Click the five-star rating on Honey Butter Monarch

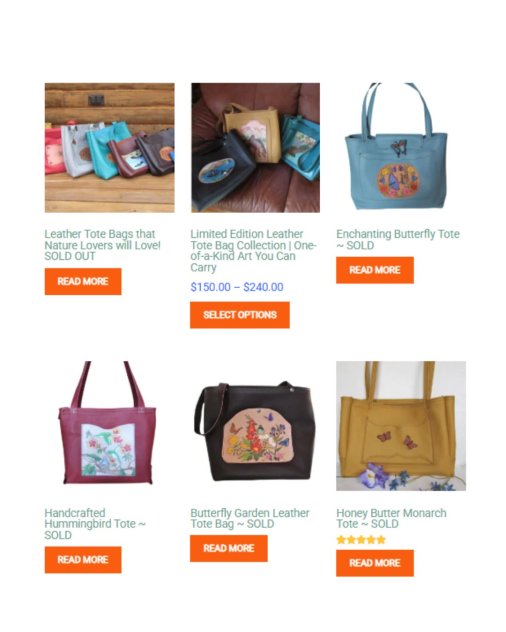coord(361,540)
